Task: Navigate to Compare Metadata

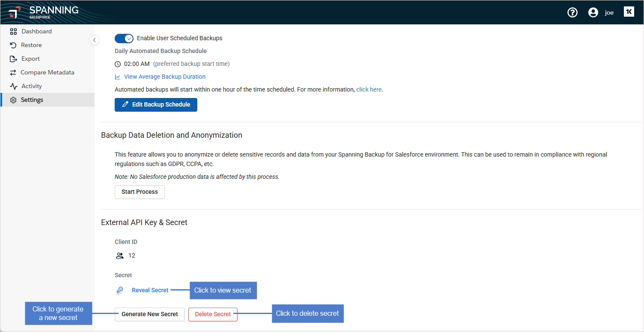Action: 47,72
